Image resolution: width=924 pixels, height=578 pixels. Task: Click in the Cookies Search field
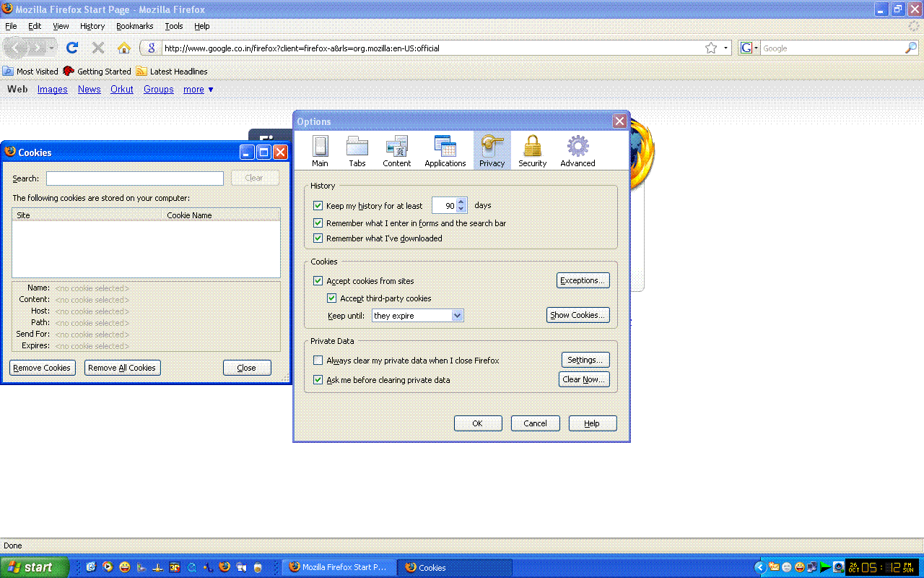(135, 178)
